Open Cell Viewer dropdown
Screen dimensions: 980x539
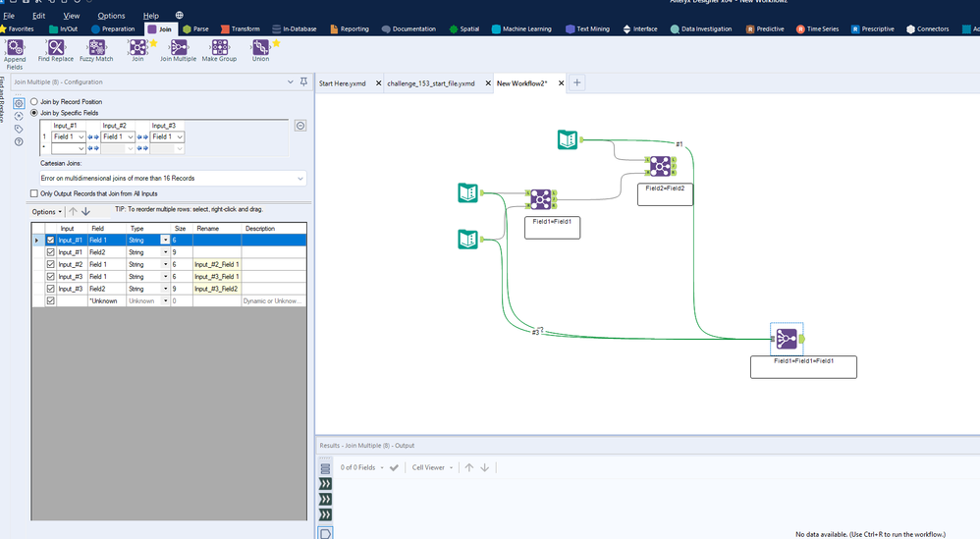click(432, 467)
